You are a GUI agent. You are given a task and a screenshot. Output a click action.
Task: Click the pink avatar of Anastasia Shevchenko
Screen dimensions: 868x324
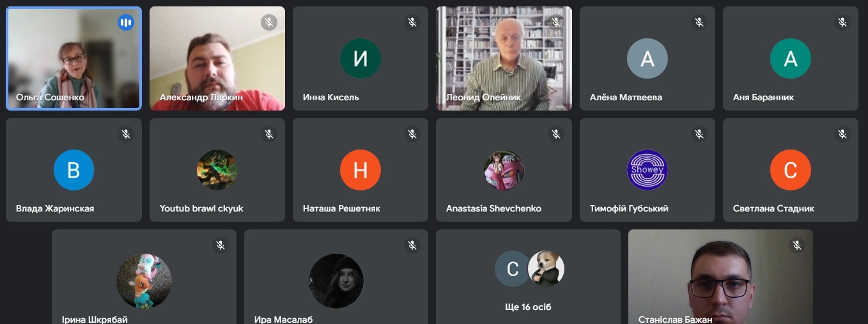tap(504, 170)
